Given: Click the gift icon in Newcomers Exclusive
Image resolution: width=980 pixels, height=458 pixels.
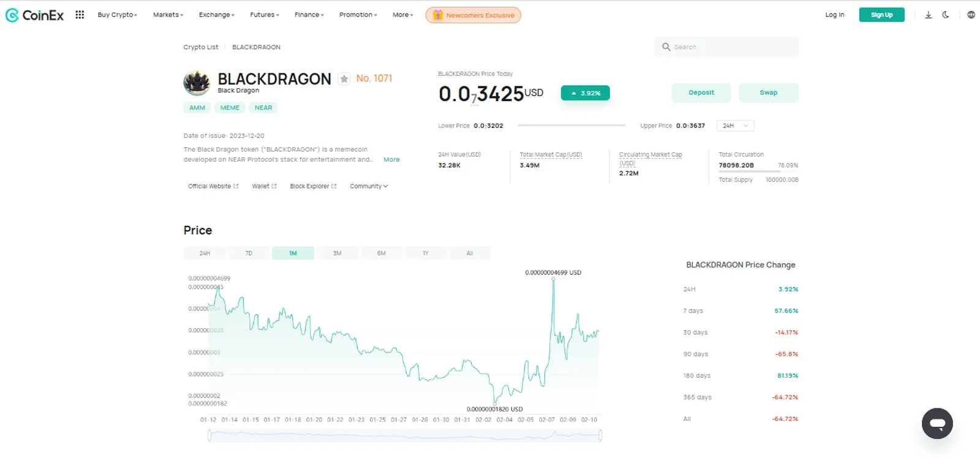Looking at the screenshot, I should pyautogui.click(x=437, y=15).
